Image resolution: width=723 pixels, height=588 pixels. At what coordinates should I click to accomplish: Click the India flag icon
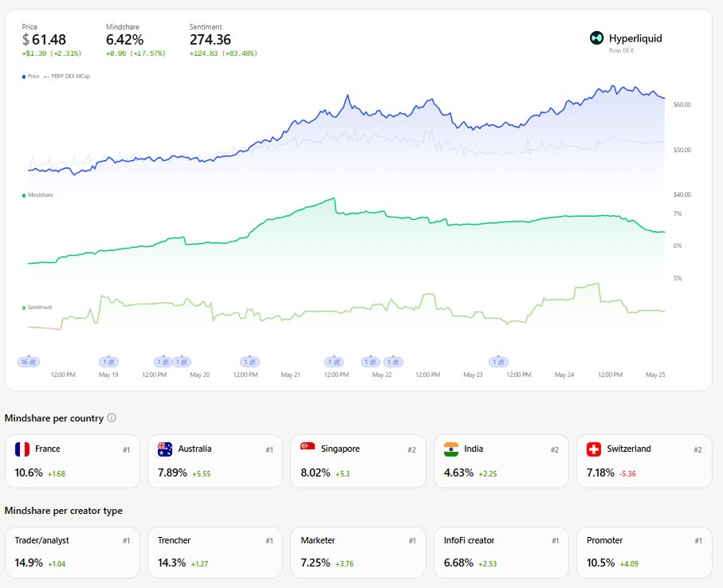point(451,449)
